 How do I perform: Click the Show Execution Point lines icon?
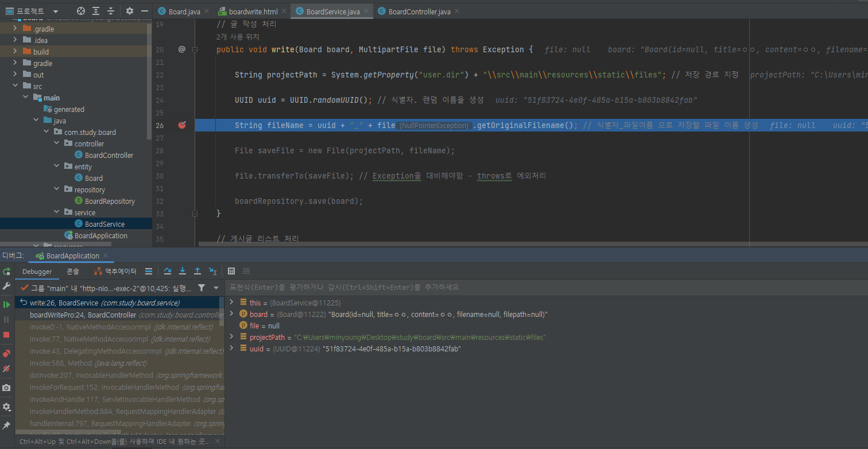tap(149, 271)
